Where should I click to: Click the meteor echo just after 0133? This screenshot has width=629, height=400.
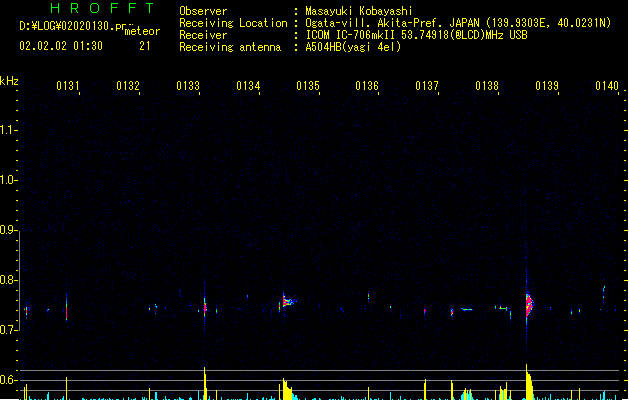pos(205,308)
